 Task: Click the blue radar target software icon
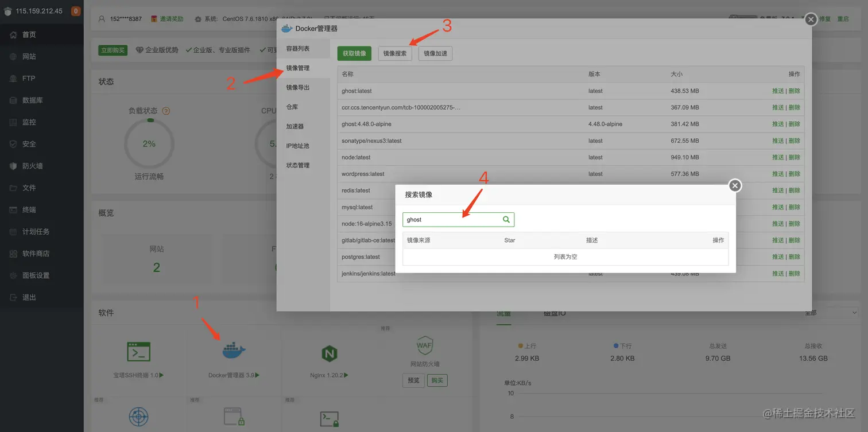[x=138, y=417]
